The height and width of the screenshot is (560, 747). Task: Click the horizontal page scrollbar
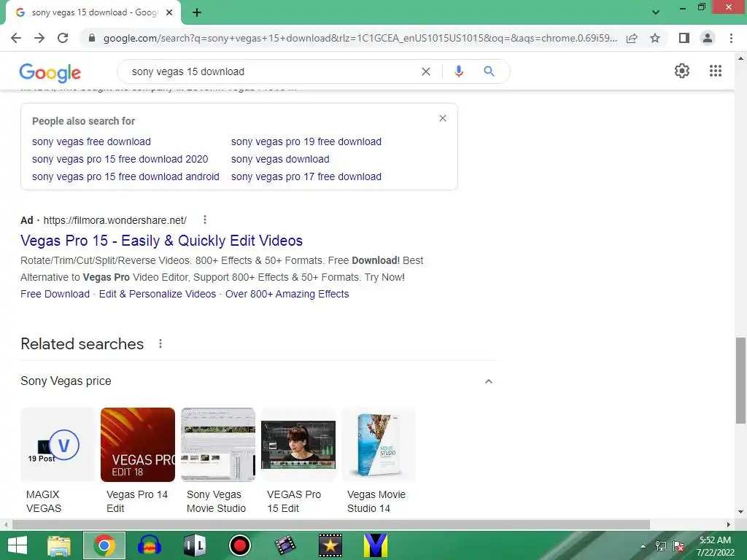331,524
